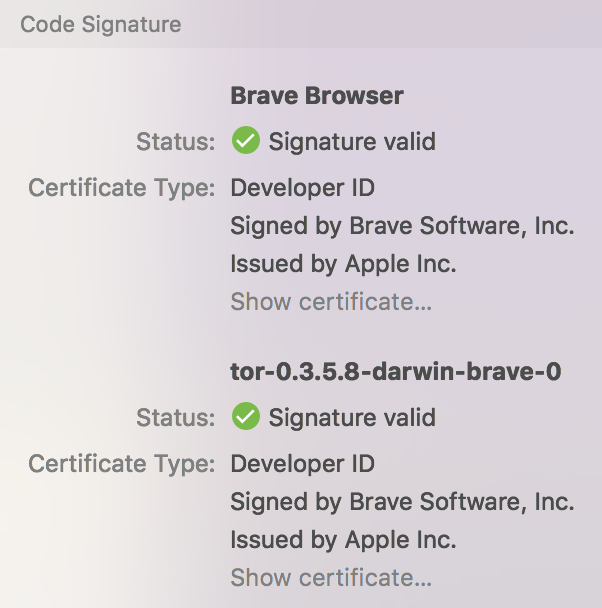
Task: Select Signed by Brave Software line for Brave Browser
Action: pos(402,226)
